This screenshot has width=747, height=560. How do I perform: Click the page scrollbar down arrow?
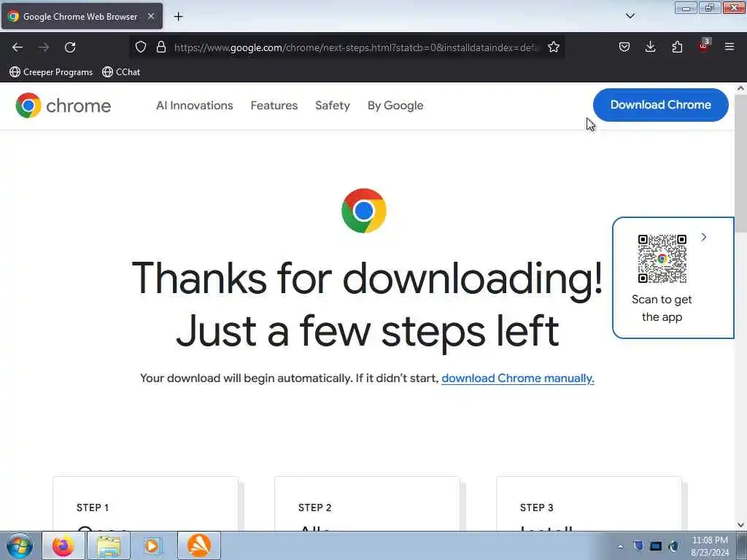[x=740, y=525]
